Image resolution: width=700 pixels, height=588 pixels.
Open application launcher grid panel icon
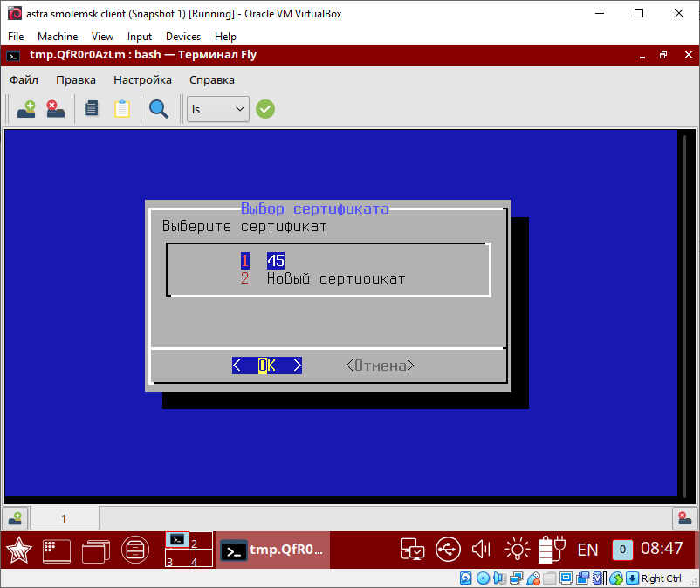click(57, 550)
